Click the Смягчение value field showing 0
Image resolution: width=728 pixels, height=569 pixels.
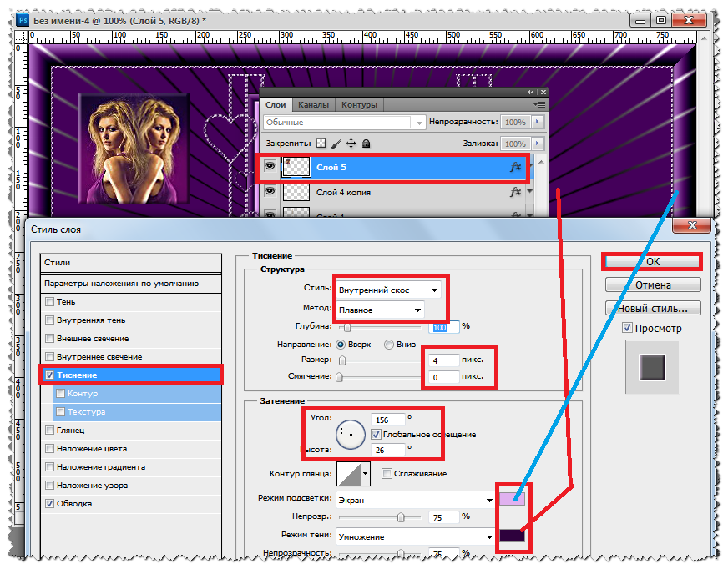pyautogui.click(x=445, y=377)
